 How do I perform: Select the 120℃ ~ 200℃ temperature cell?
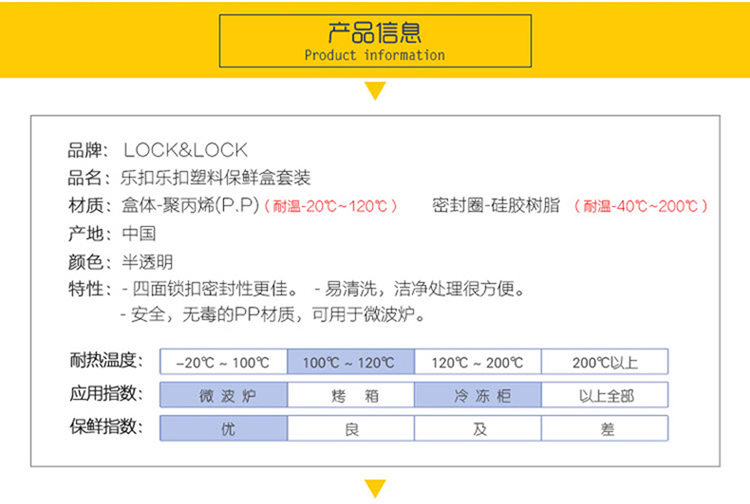click(x=477, y=362)
